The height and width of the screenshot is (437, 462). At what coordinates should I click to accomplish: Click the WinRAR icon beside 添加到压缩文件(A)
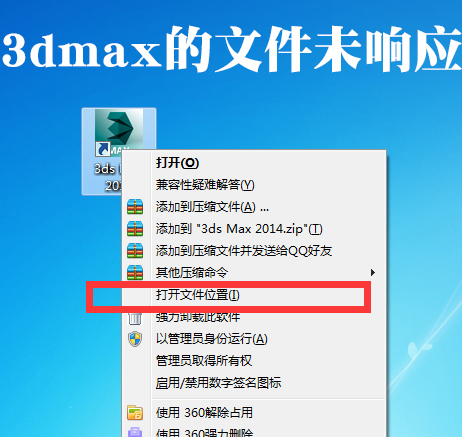(x=135, y=207)
